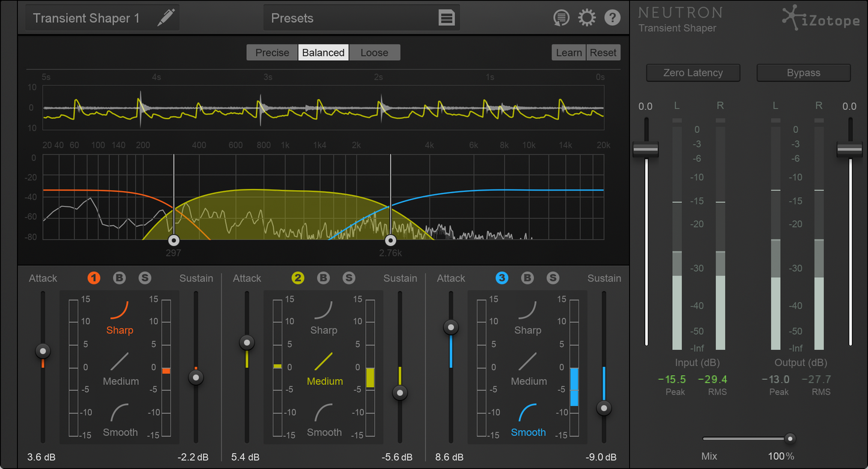Switch to Precise mode
The width and height of the screenshot is (868, 469).
[272, 53]
